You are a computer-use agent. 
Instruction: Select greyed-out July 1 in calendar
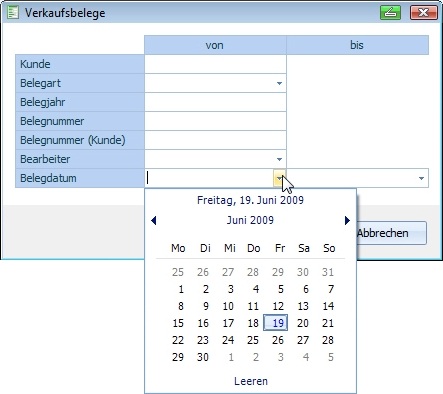(231, 357)
